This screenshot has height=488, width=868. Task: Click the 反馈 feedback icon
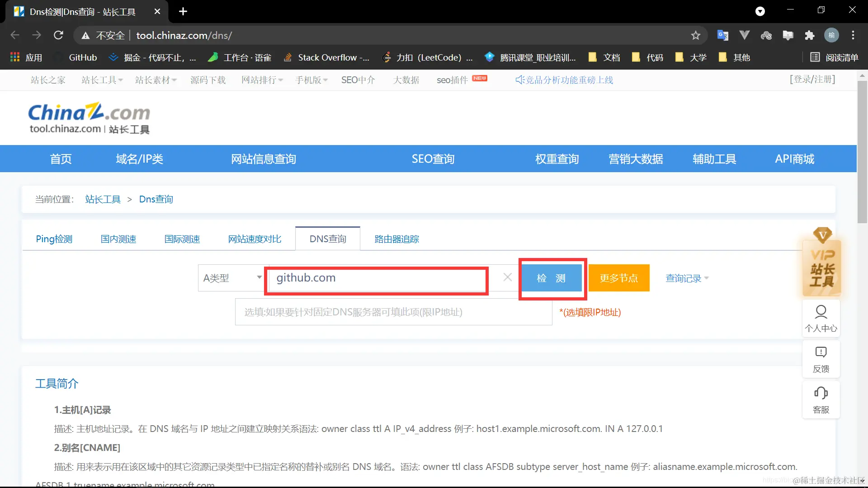[x=821, y=358]
